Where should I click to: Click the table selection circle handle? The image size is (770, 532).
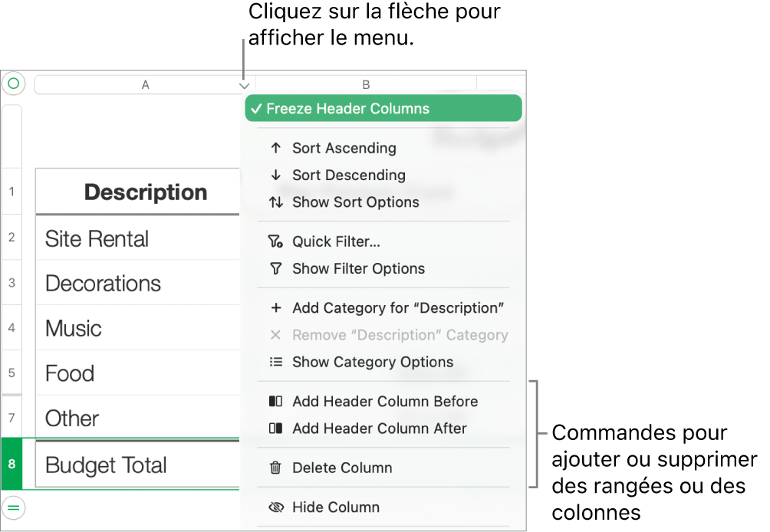pyautogui.click(x=13, y=84)
